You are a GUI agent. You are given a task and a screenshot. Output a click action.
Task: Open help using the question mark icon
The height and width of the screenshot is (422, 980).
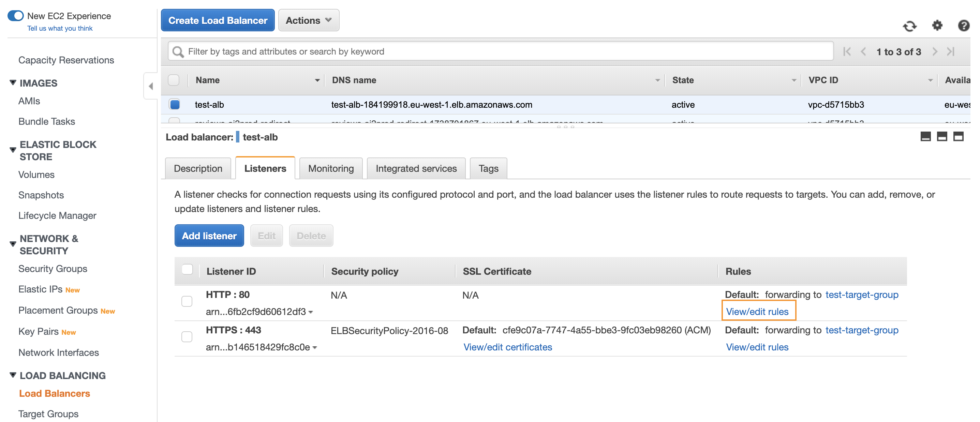(963, 26)
